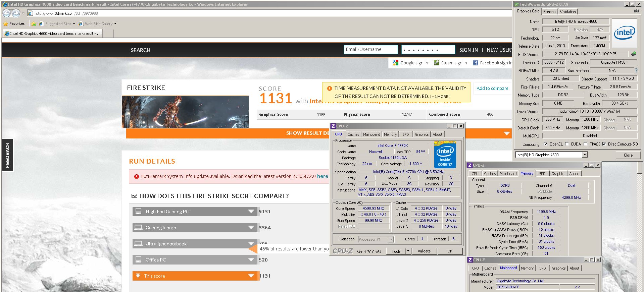Click Fire Strike benchmark thumbnail image
Image resolution: width=644 pixels, height=292 pixels.
(x=185, y=112)
